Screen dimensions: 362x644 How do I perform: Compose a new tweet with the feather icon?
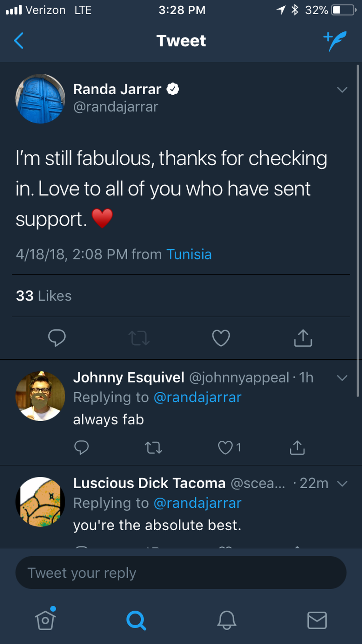pyautogui.click(x=335, y=41)
